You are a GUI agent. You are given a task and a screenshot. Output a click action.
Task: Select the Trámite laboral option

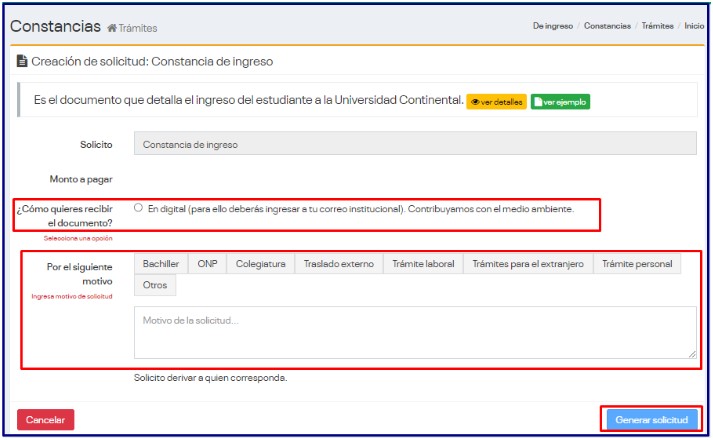[x=423, y=264]
